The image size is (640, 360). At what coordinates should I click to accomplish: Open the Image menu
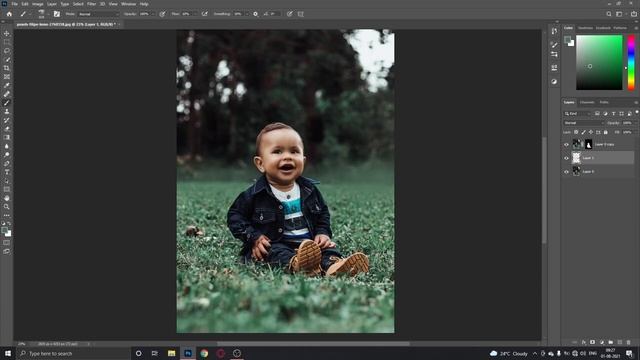tap(38, 4)
